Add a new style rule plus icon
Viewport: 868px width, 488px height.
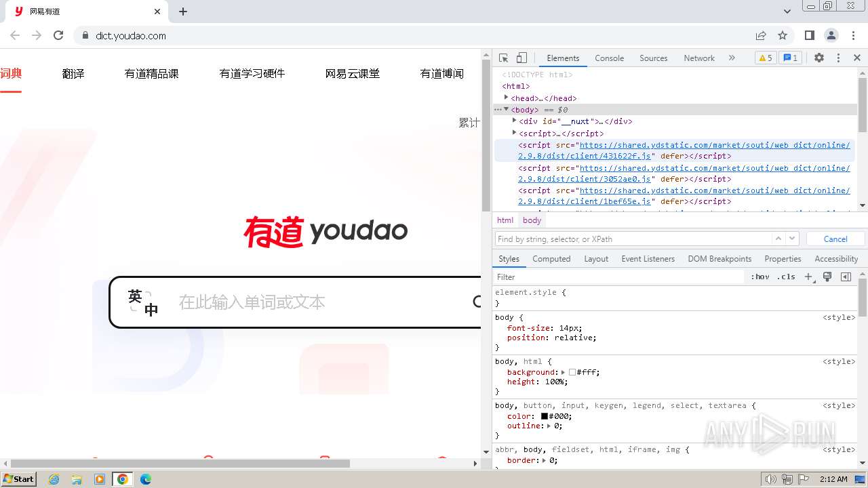click(808, 277)
